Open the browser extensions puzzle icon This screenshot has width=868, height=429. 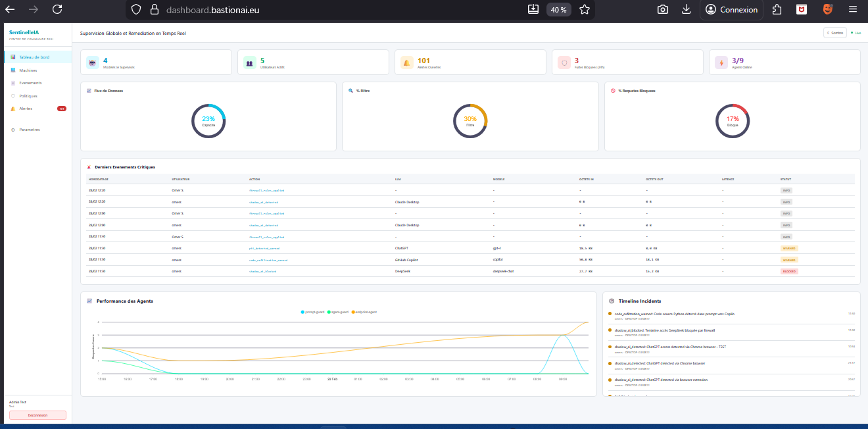pyautogui.click(x=777, y=9)
